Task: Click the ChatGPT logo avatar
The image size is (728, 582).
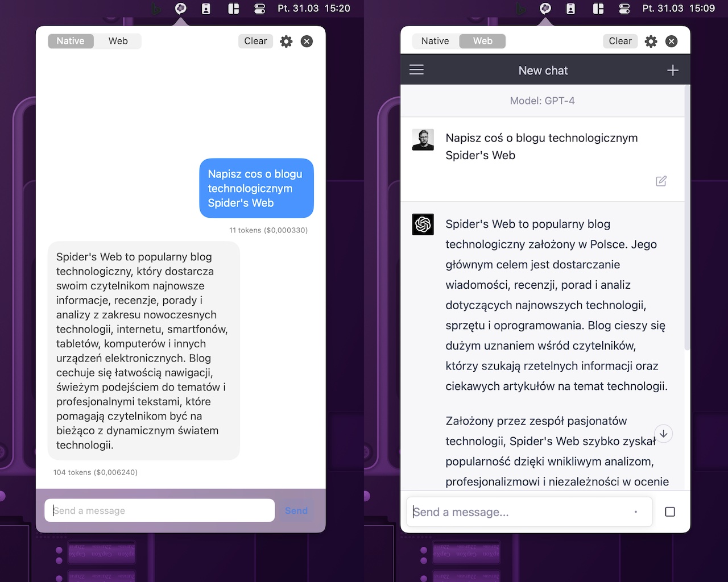Action: 423,224
